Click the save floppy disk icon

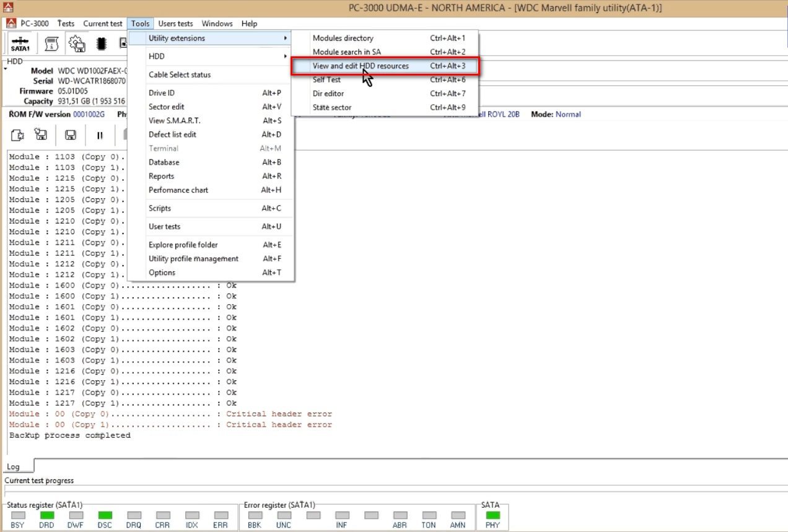tap(71, 134)
